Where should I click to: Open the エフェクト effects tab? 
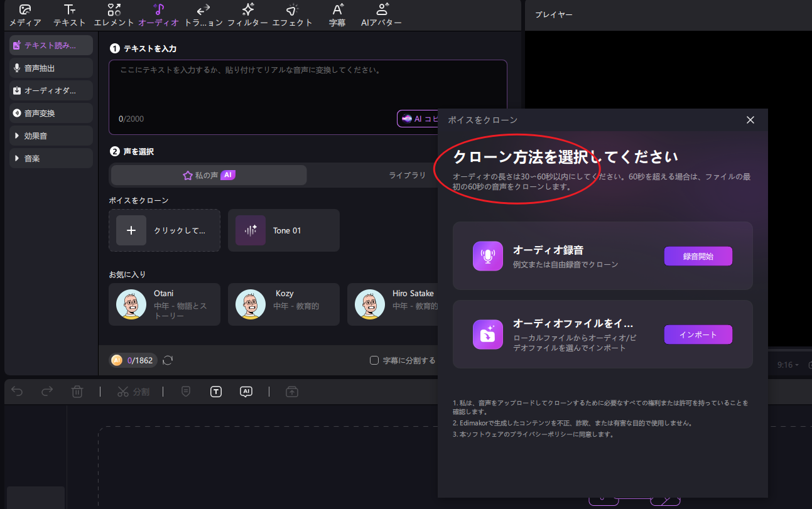(x=292, y=16)
